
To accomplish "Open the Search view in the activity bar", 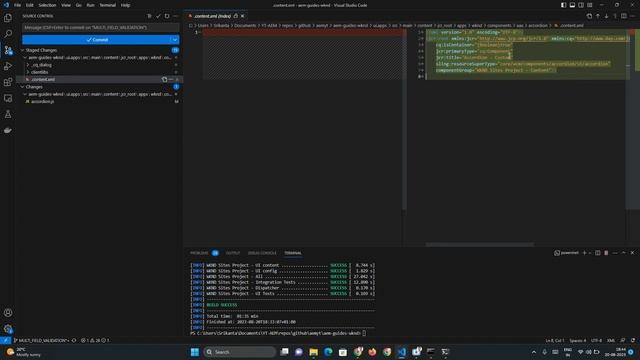I will point(8,34).
